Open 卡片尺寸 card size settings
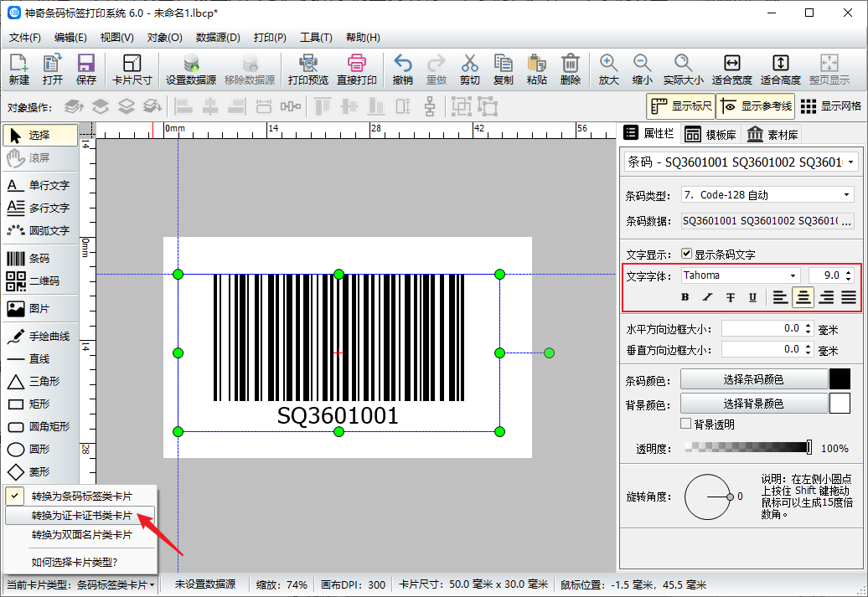The width and height of the screenshot is (868, 597). 132,69
